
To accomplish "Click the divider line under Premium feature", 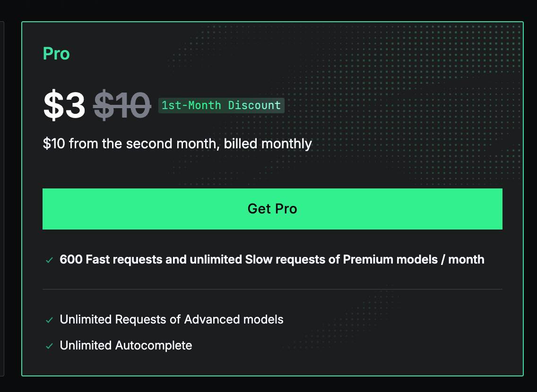I will (x=272, y=289).
